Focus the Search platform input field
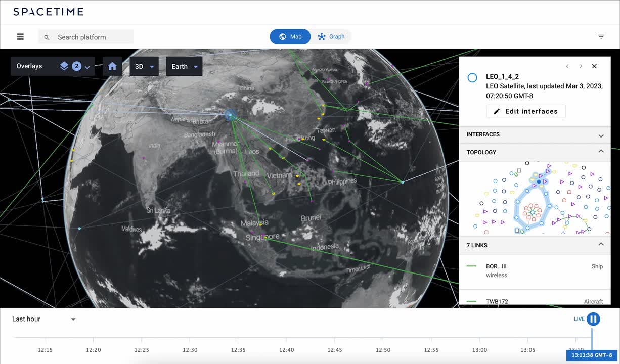The height and width of the screenshot is (364, 620). 92,37
